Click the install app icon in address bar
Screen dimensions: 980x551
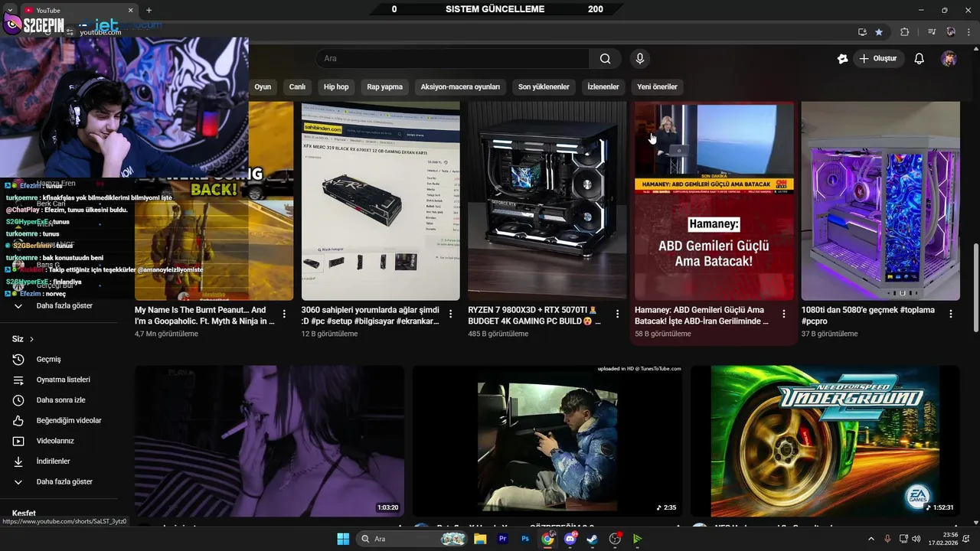[862, 32]
